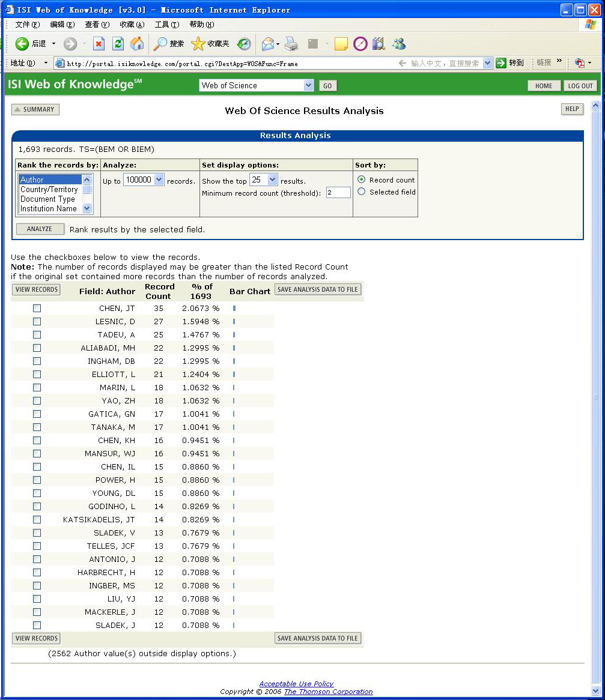This screenshot has width=605, height=700.
Task: Click the Messenger people icon
Action: (x=398, y=44)
